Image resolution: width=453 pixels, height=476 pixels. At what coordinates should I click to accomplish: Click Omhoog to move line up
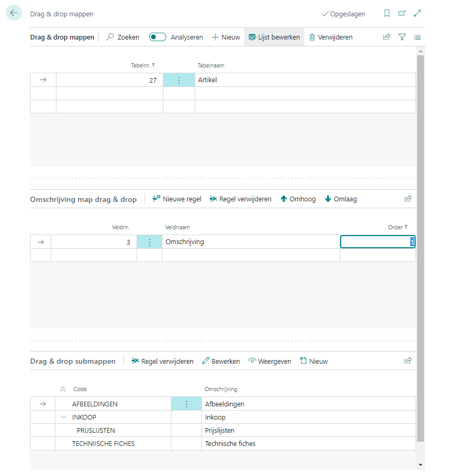(x=298, y=199)
